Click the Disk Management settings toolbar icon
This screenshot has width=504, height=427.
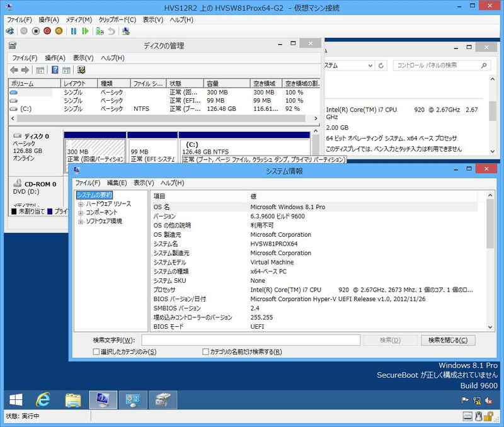81,70
